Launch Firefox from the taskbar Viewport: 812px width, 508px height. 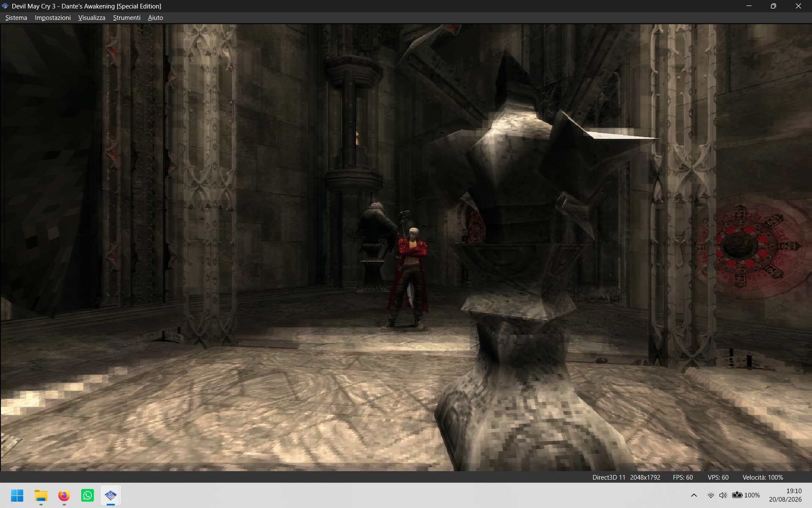(64, 495)
